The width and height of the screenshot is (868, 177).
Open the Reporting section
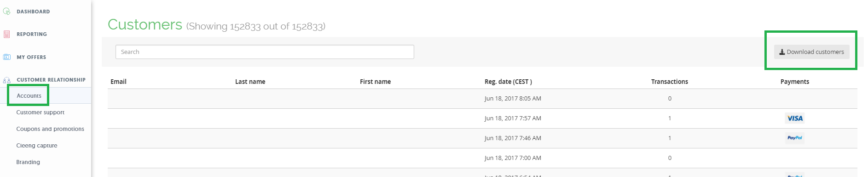coord(32,34)
